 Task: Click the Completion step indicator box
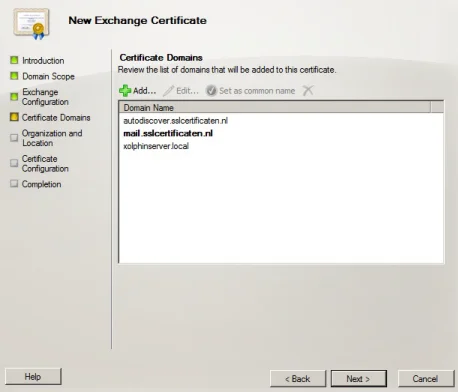click(x=14, y=184)
